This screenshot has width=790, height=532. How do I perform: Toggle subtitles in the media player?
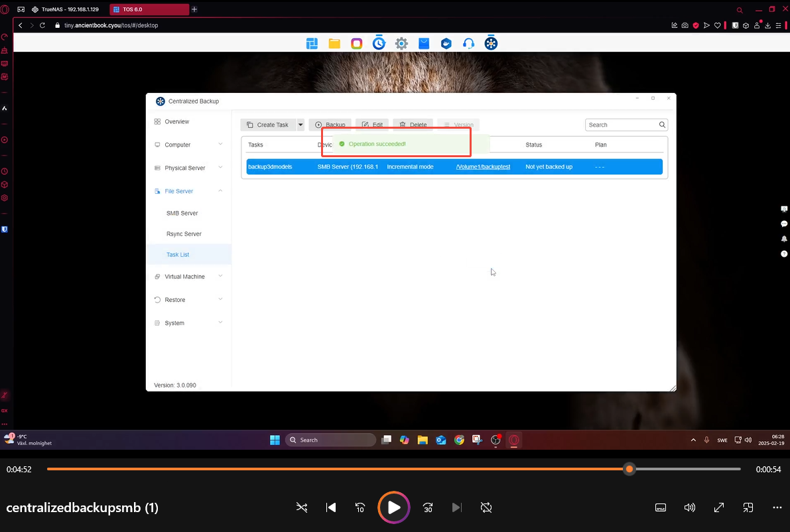click(x=661, y=507)
